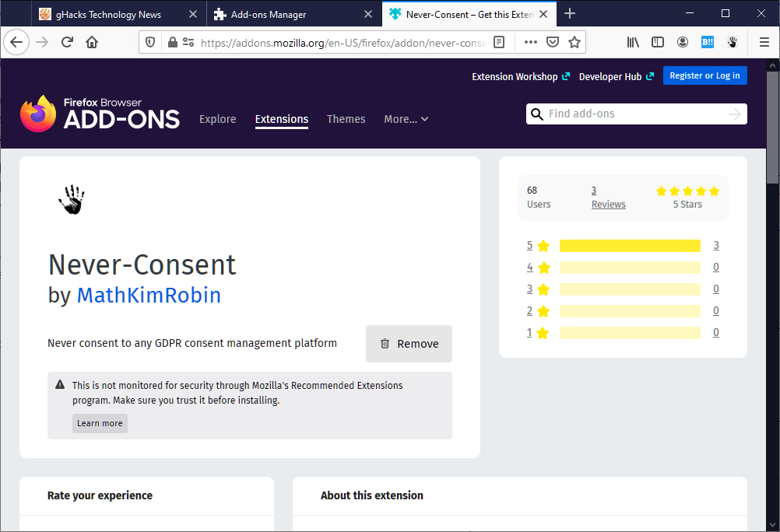
Task: Click the Never-Consent hand extension icon
Action: coord(732,42)
